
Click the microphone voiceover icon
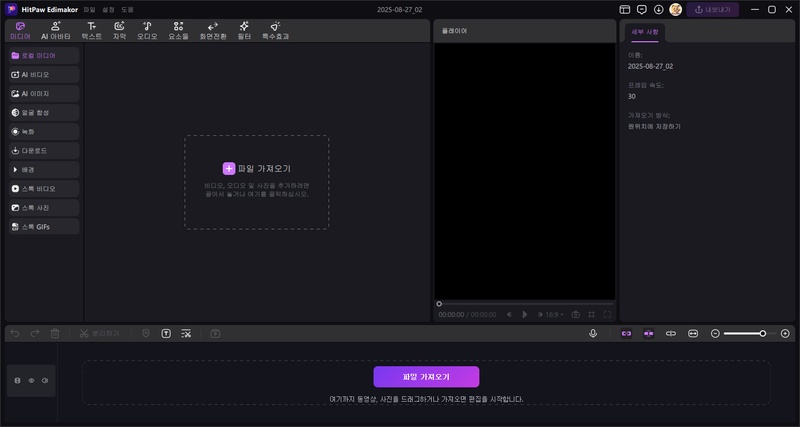pos(593,334)
